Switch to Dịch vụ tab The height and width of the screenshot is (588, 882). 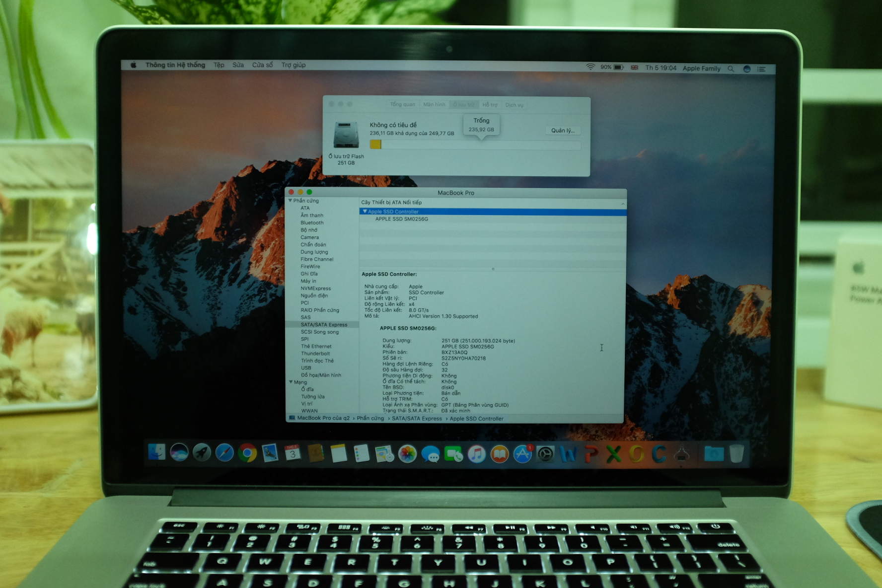(514, 105)
